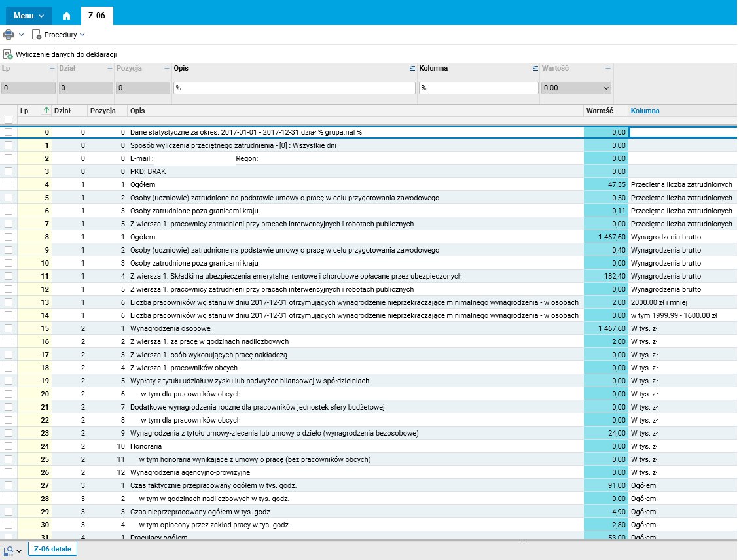The width and height of the screenshot is (739, 560).
Task: Sort by Wartość column header
Action: point(600,111)
